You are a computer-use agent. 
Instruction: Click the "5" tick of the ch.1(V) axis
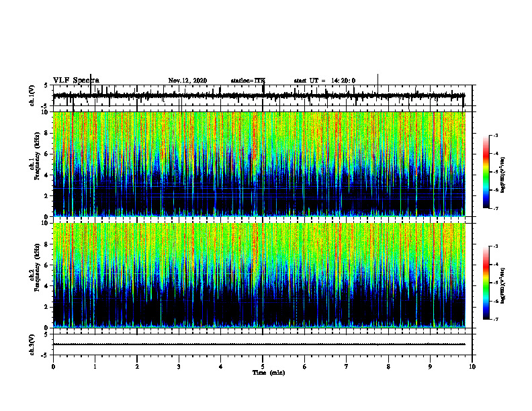coord(46,85)
